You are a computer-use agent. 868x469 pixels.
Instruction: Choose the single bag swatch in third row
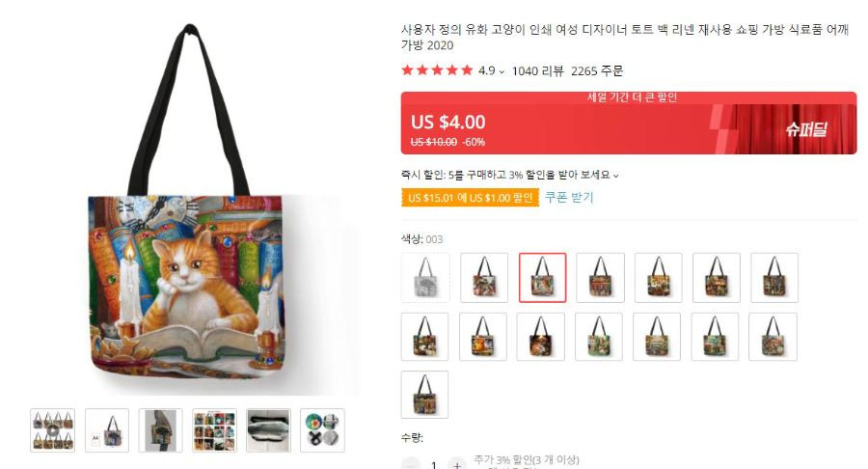tap(424, 395)
